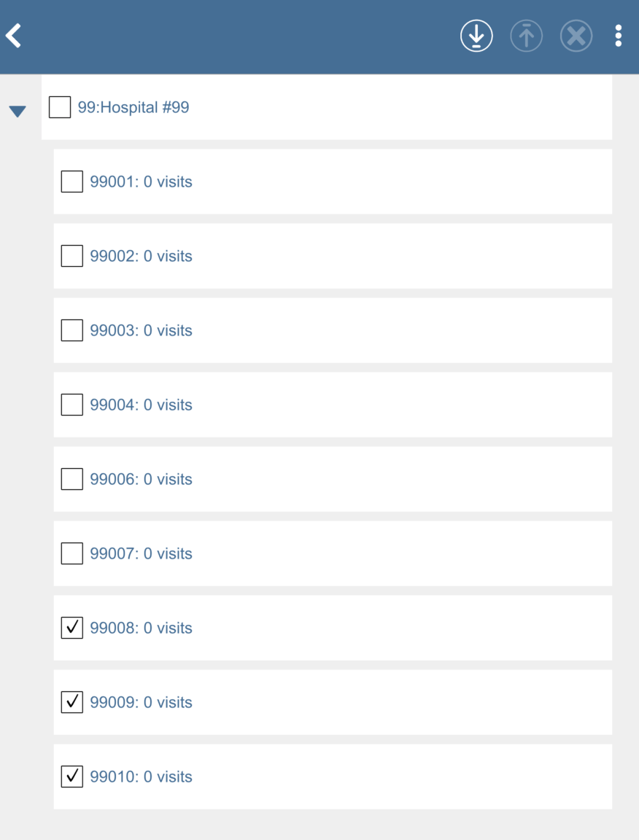Viewport: 639px width, 840px height.
Task: Check the 99:Hospital #99 checkbox
Action: 60,107
